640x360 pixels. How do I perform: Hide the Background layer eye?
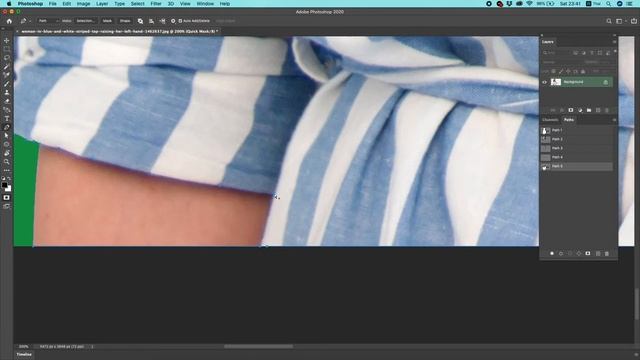(x=544, y=82)
